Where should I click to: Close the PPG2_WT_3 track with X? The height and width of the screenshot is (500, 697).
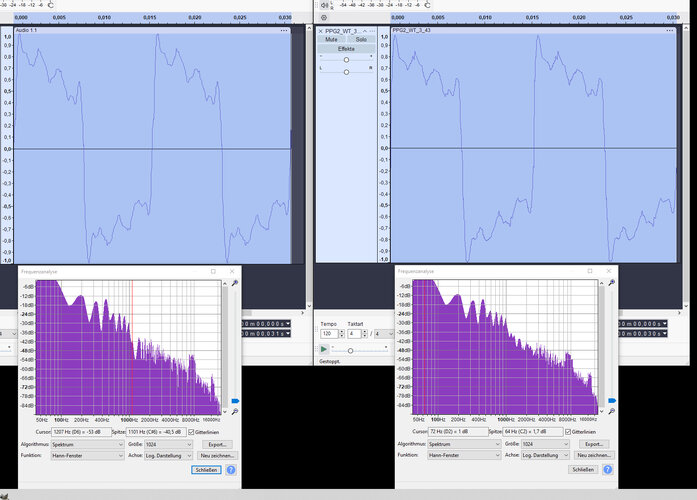(320, 31)
